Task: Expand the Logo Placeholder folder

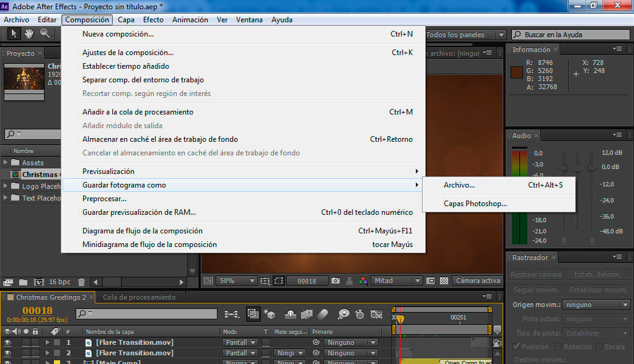Action: tap(6, 186)
